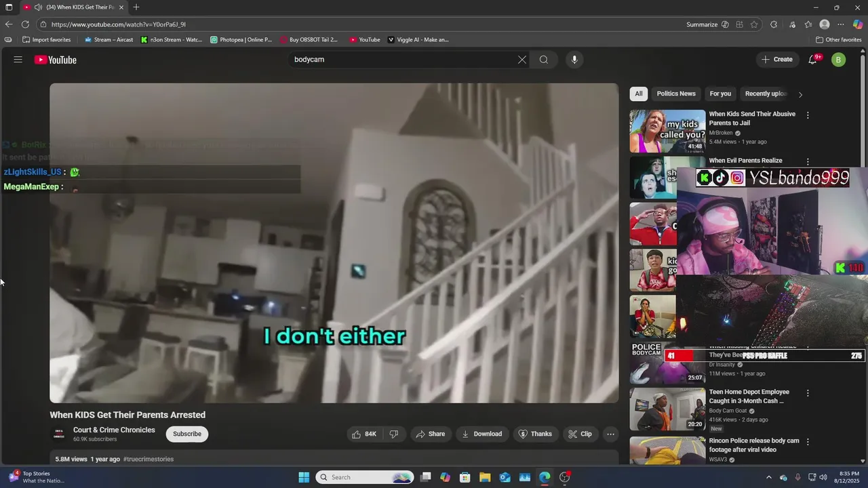Screen dimensions: 868x488
Task: Open Edge split screen apps icon
Action: point(740,24)
